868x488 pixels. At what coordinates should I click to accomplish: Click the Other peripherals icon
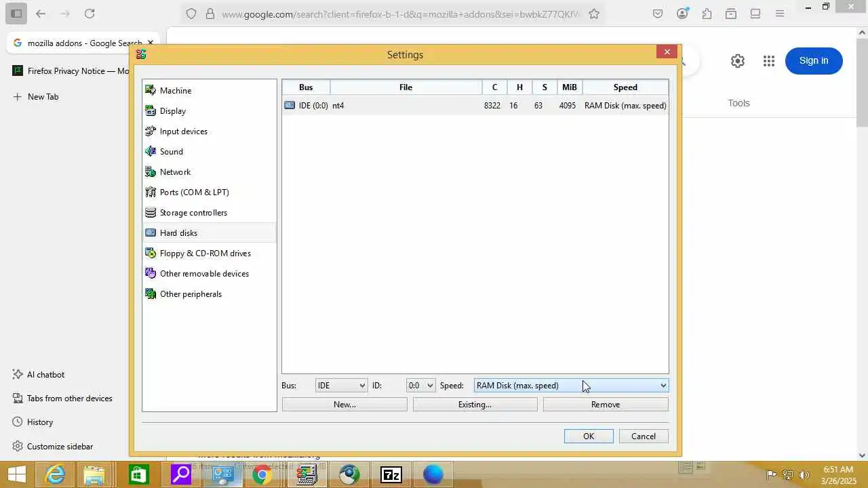tap(151, 293)
